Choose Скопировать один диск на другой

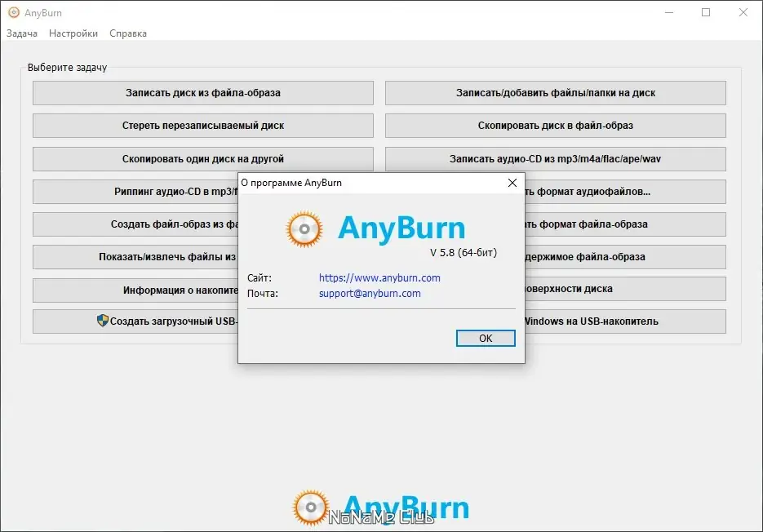click(203, 158)
